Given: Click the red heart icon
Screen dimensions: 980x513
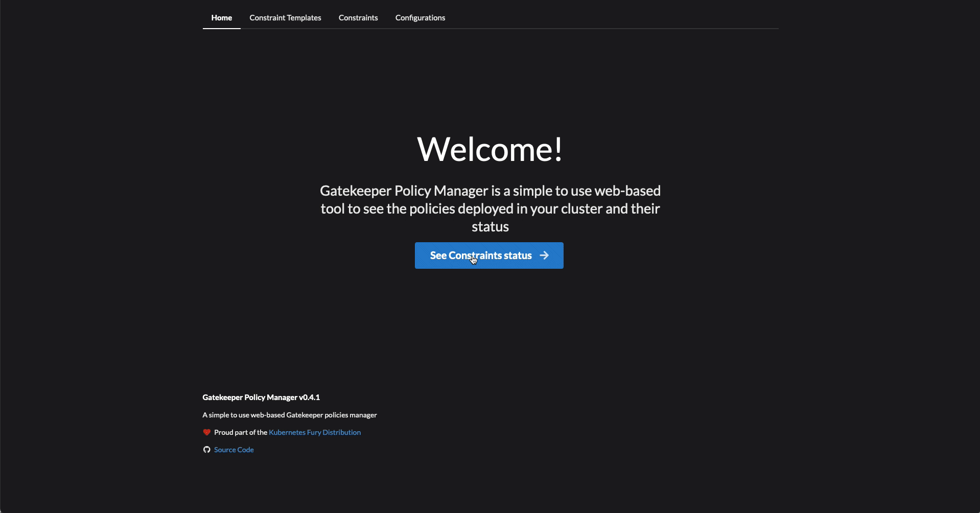Looking at the screenshot, I should tap(206, 432).
